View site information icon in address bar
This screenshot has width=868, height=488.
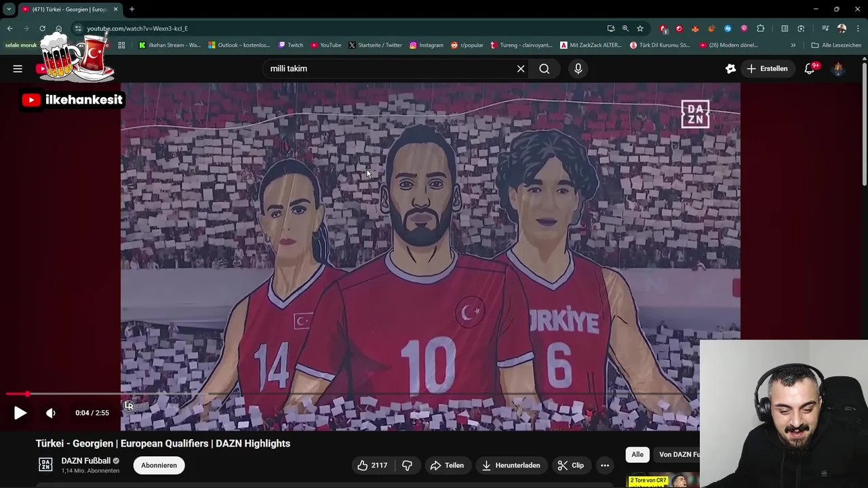click(x=78, y=28)
